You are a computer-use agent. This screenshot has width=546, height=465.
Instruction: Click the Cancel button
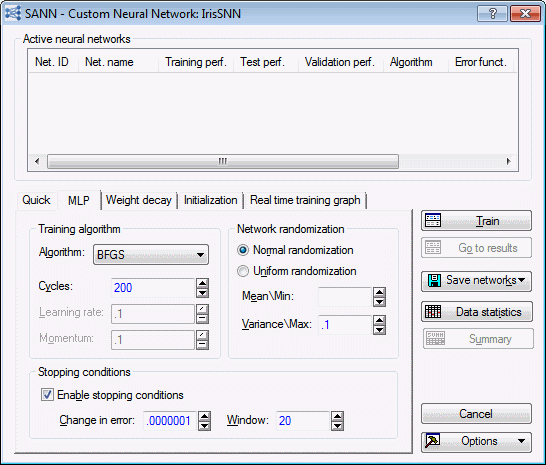(x=476, y=413)
